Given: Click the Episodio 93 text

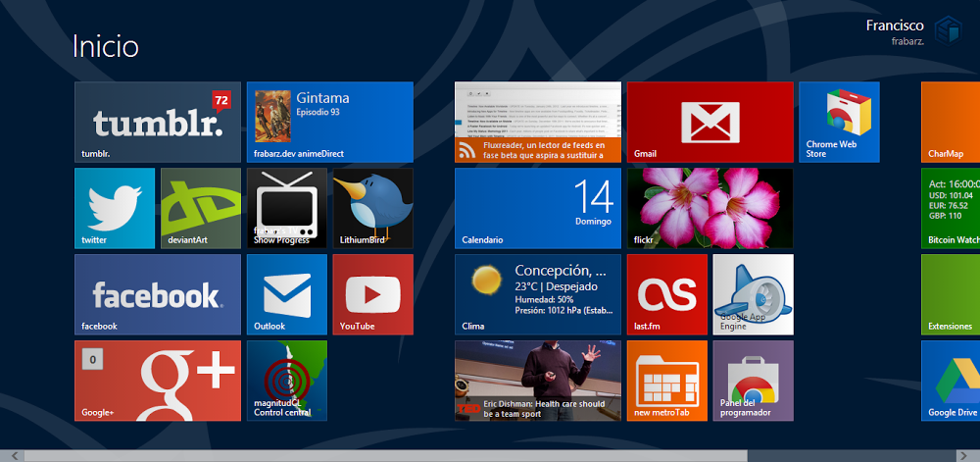Looking at the screenshot, I should [318, 113].
